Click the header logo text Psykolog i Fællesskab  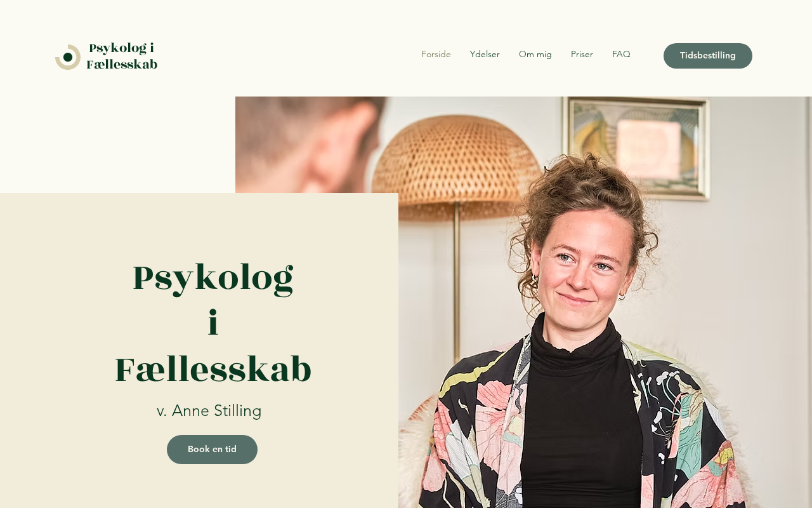(122, 56)
